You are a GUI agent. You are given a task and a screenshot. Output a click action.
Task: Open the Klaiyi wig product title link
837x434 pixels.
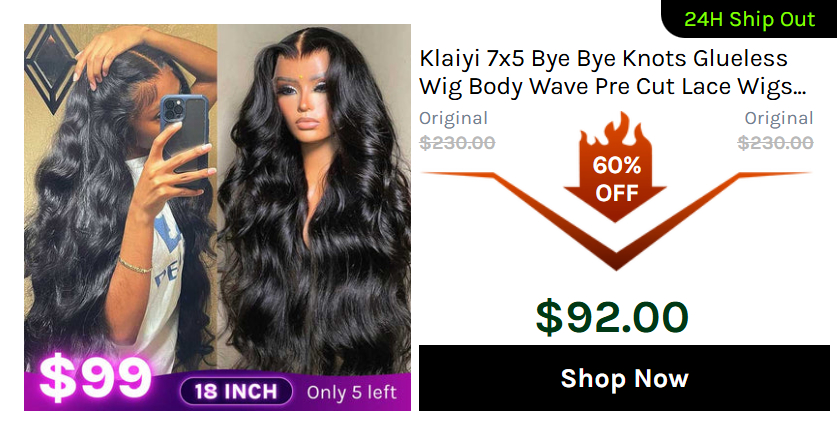[x=613, y=72]
